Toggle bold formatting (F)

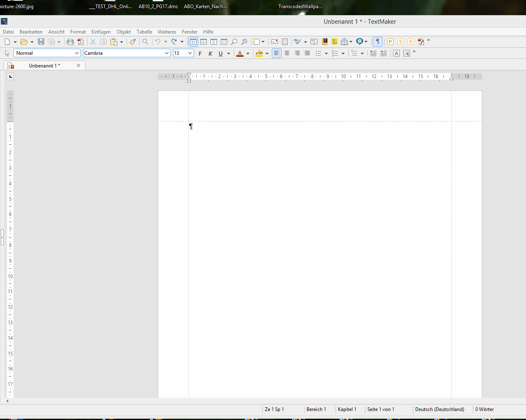pyautogui.click(x=200, y=54)
